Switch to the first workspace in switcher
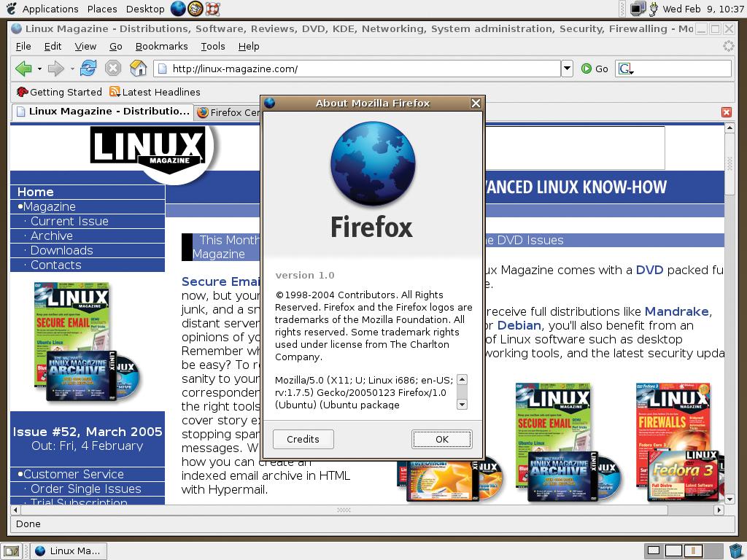Viewport: 747px width, 560px height. click(654, 551)
